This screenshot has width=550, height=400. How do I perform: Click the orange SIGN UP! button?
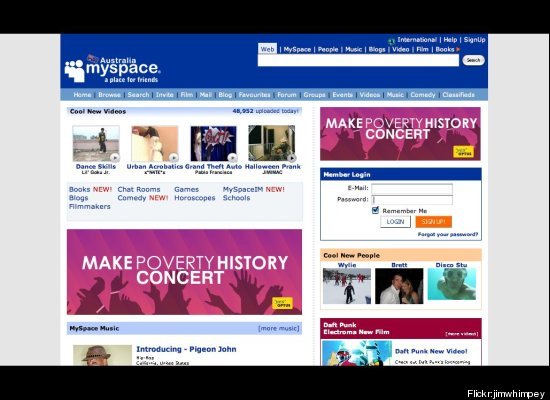coord(434,222)
